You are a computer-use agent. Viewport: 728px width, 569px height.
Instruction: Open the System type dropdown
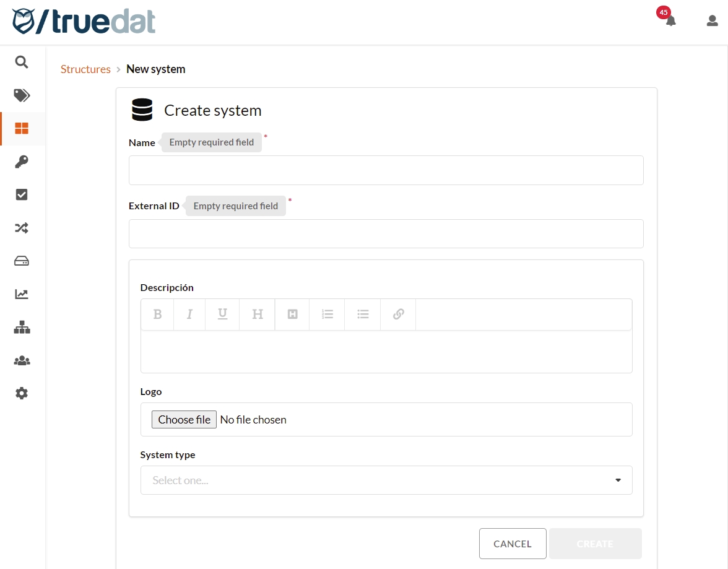pos(386,480)
